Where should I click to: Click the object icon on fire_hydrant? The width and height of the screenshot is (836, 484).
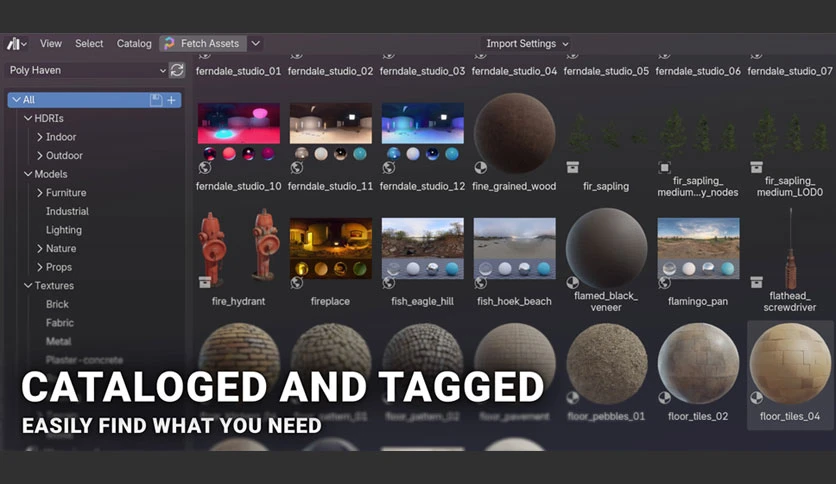(205, 283)
